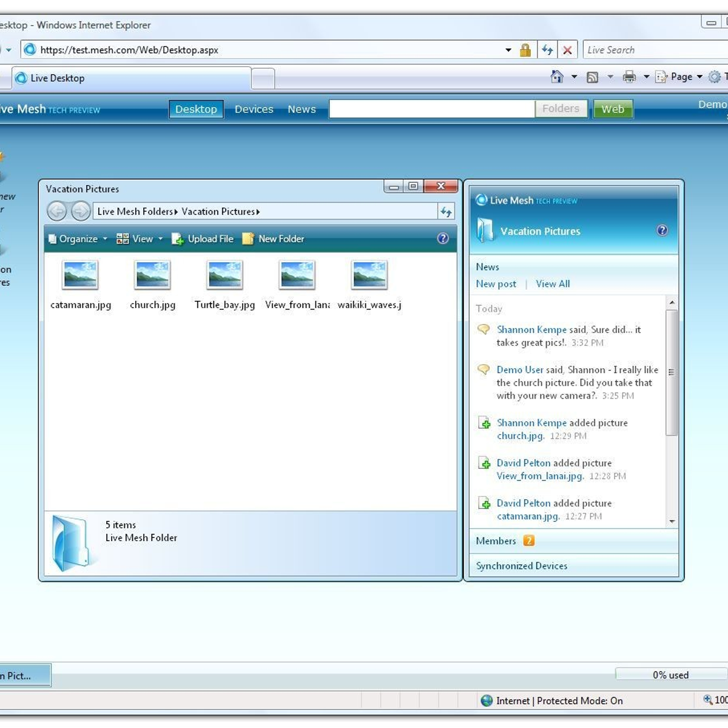Click the news scrollbar up arrow
This screenshot has width=728, height=728.
click(672, 302)
